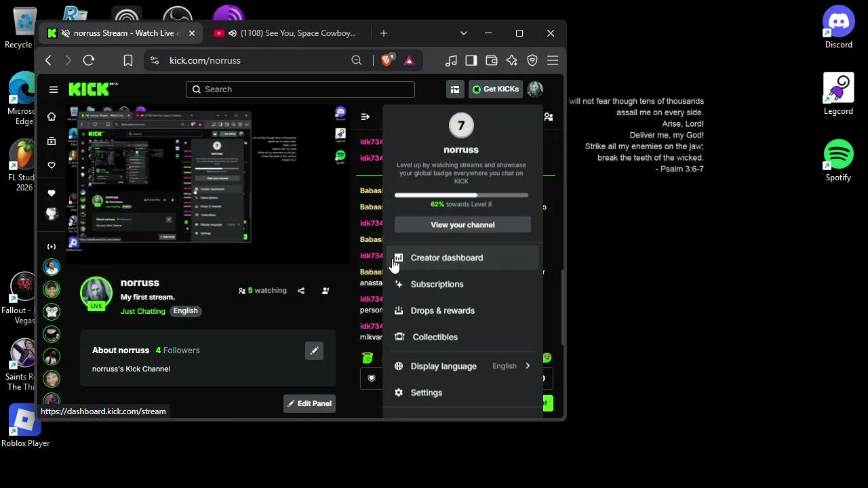
Task: Open the Kick sidebar hamburger menu
Action: click(x=54, y=89)
